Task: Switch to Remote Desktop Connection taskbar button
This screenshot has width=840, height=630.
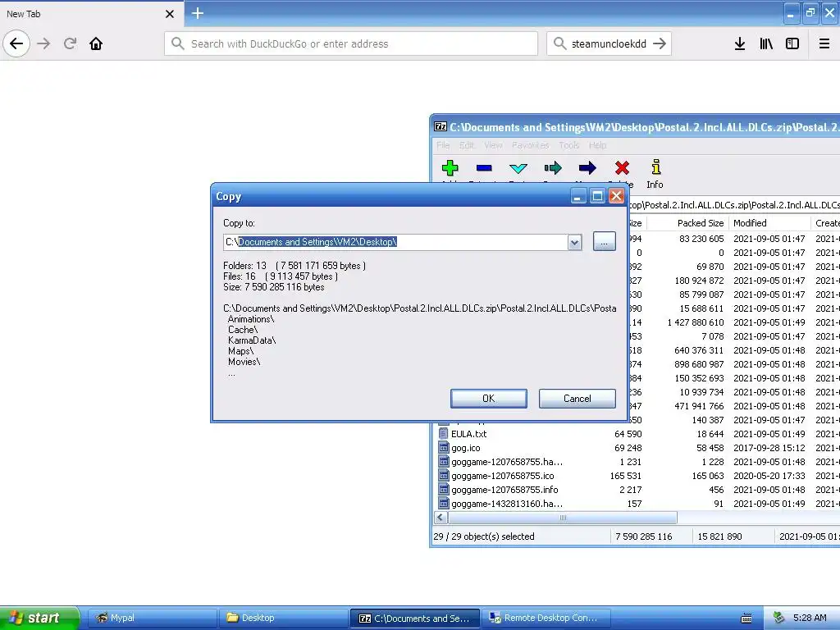Action: click(x=546, y=618)
